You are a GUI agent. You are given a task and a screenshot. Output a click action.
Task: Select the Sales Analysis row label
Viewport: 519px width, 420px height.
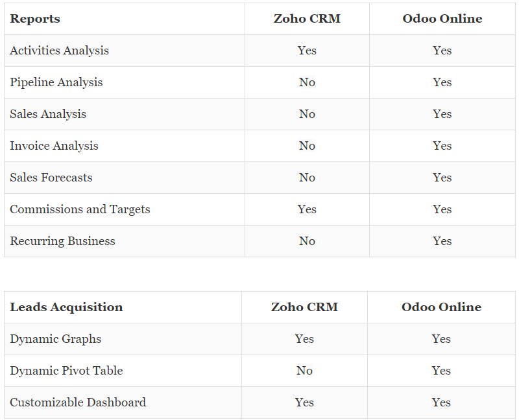[48, 114]
